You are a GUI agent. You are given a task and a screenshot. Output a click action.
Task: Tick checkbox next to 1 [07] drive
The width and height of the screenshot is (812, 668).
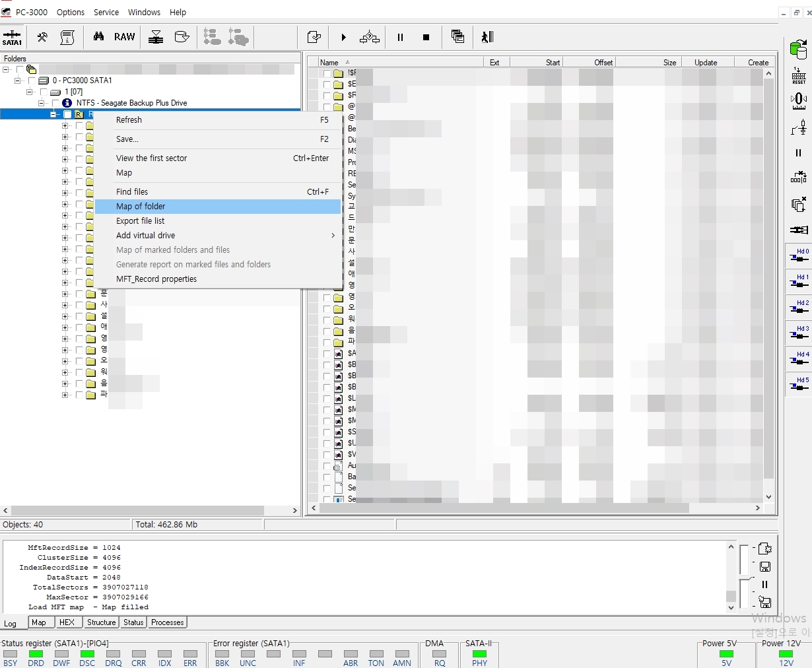(x=44, y=92)
